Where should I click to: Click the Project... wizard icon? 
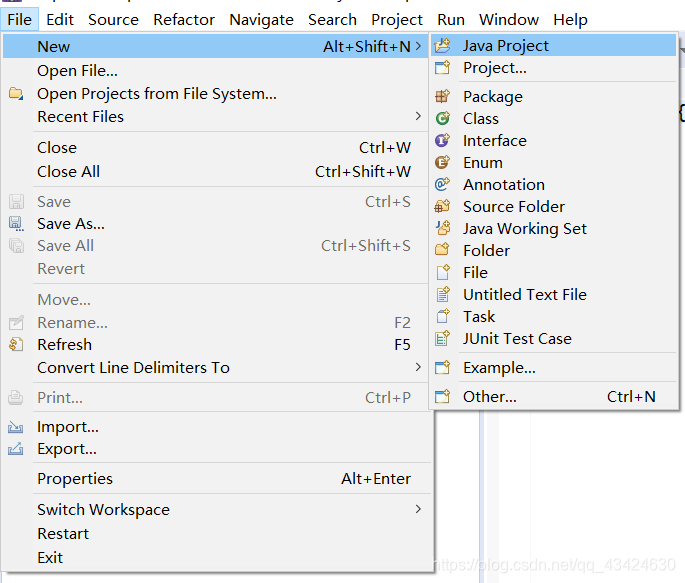click(443, 68)
